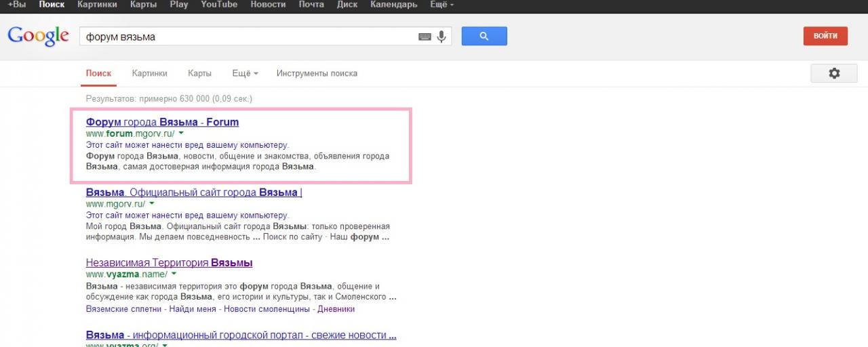
Task: Open Форум города Вязьма result link
Action: tap(162, 122)
